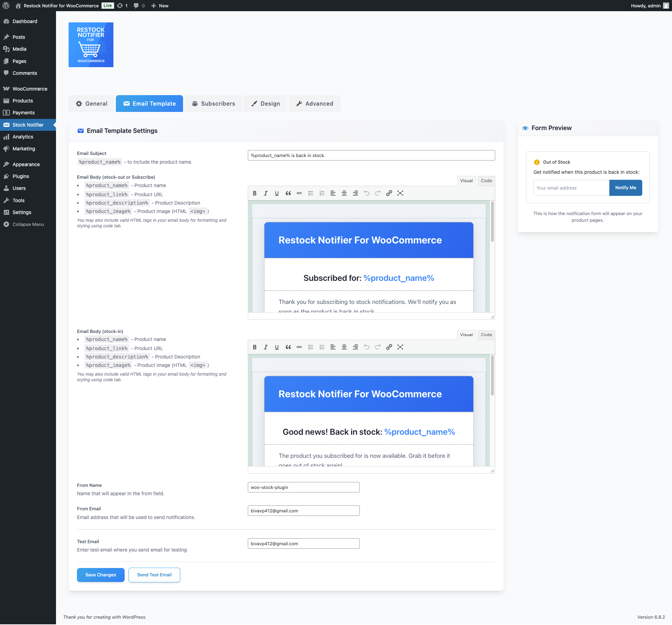Insert a blockquote in the subscribe email body
The width and height of the screenshot is (672, 625).
click(288, 193)
